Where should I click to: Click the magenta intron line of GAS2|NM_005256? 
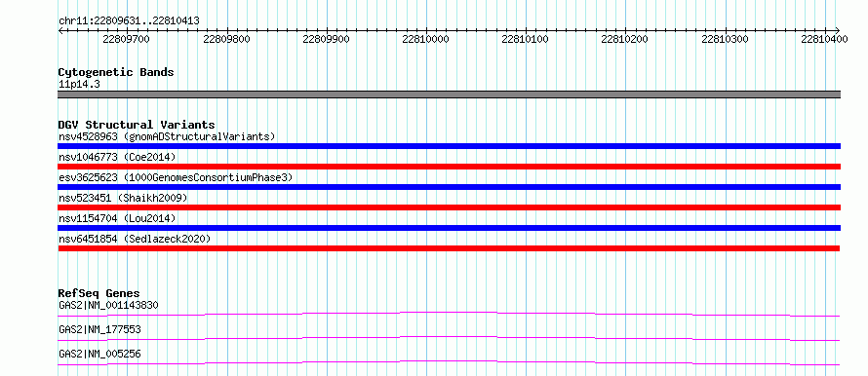pyautogui.click(x=449, y=361)
